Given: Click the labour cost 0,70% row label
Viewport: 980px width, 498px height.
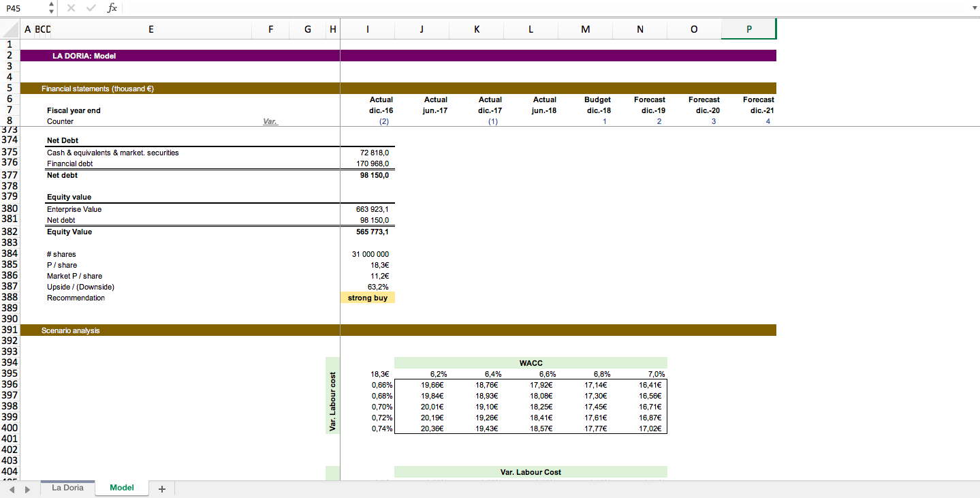Looking at the screenshot, I should [368, 407].
